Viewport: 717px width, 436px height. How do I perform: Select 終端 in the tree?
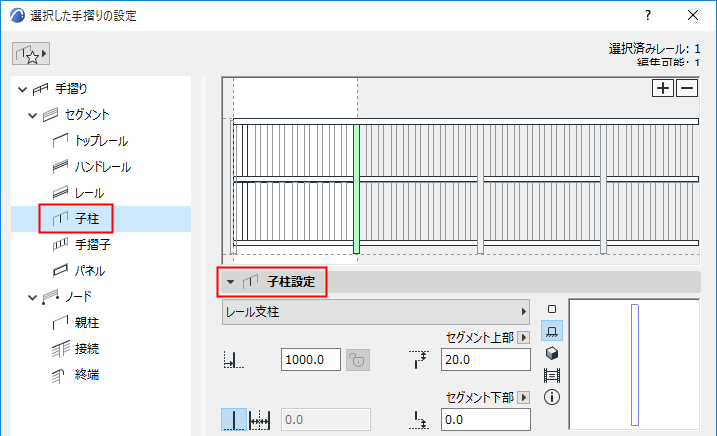(x=87, y=375)
